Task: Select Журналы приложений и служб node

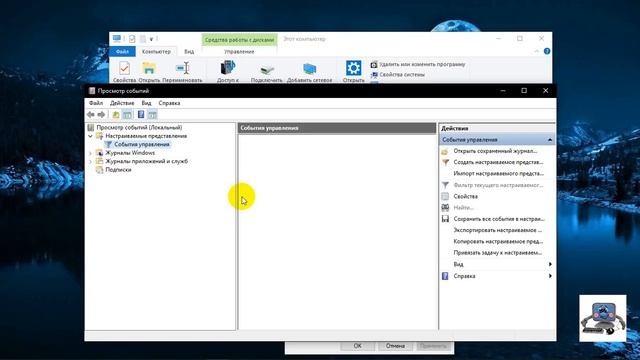Action: pos(147,161)
